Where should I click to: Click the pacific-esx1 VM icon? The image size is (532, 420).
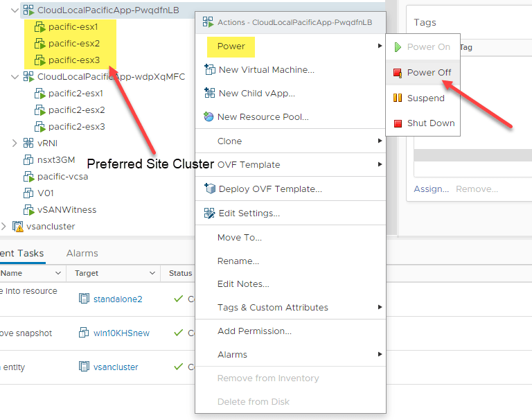[40, 27]
